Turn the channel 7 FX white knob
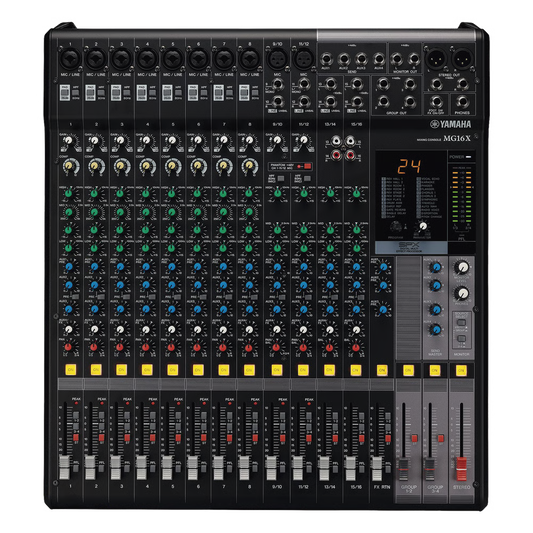 223,329
